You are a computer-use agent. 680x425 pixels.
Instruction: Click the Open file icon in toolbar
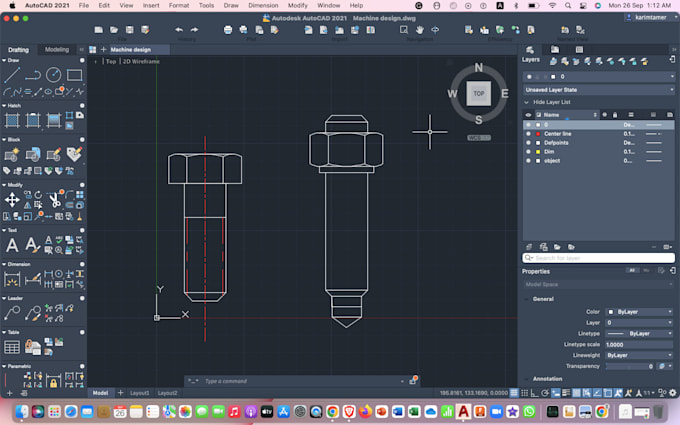114,29
